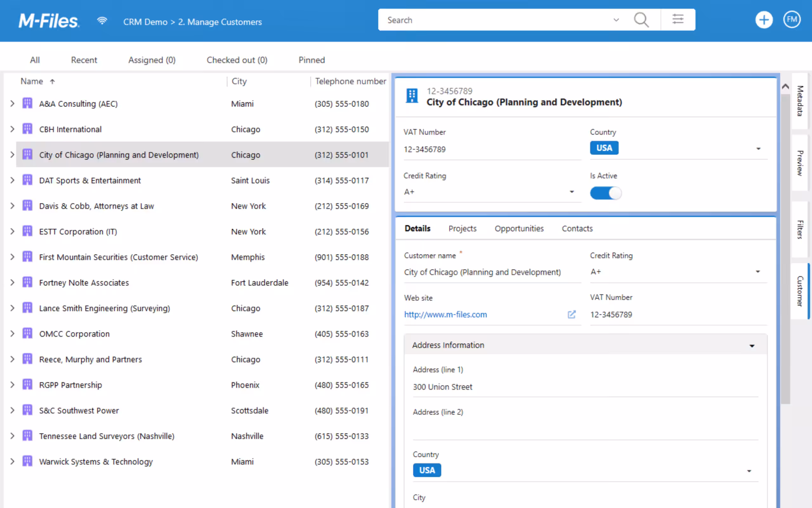The height and width of the screenshot is (508, 812).
Task: Open the Assigned (0) tab
Action: (152, 60)
